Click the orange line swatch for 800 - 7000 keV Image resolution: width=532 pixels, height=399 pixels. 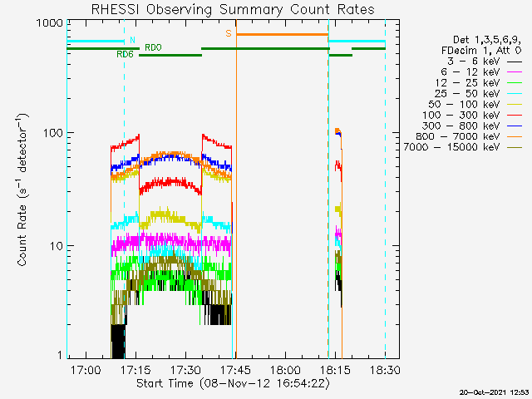[515, 137]
